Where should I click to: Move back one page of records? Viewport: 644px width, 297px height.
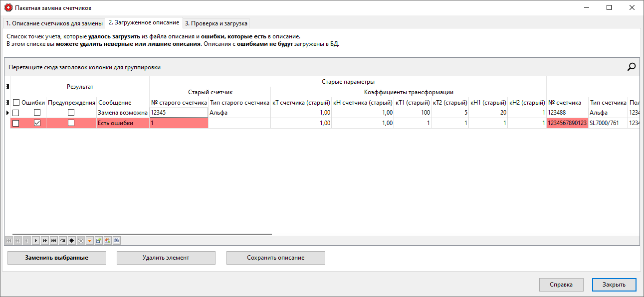17,241
